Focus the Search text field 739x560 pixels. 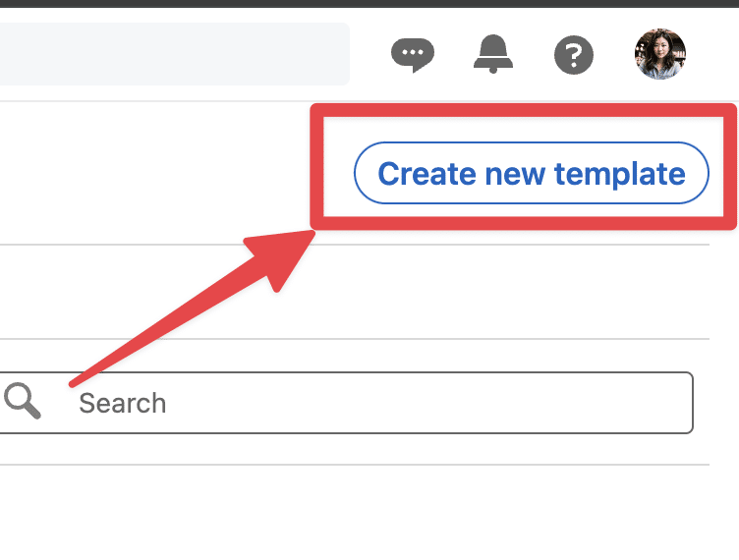[x=346, y=403]
